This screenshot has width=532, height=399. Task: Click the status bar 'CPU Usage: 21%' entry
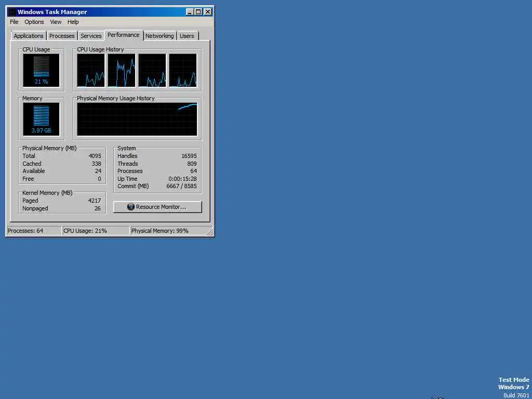tap(96, 231)
